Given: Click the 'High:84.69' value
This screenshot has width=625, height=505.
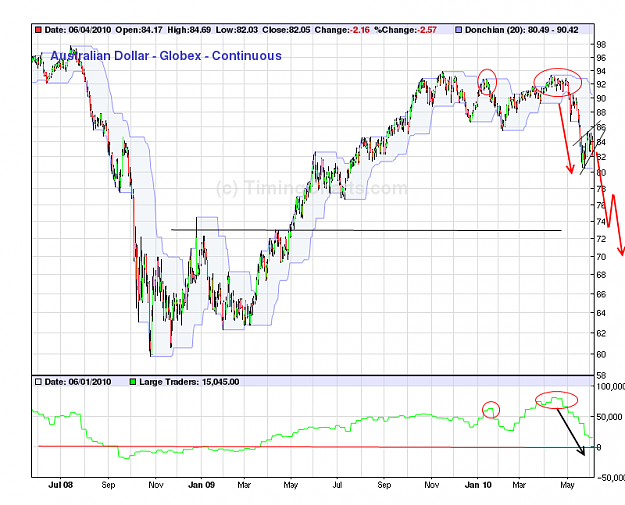Looking at the screenshot, I should pos(189,30).
